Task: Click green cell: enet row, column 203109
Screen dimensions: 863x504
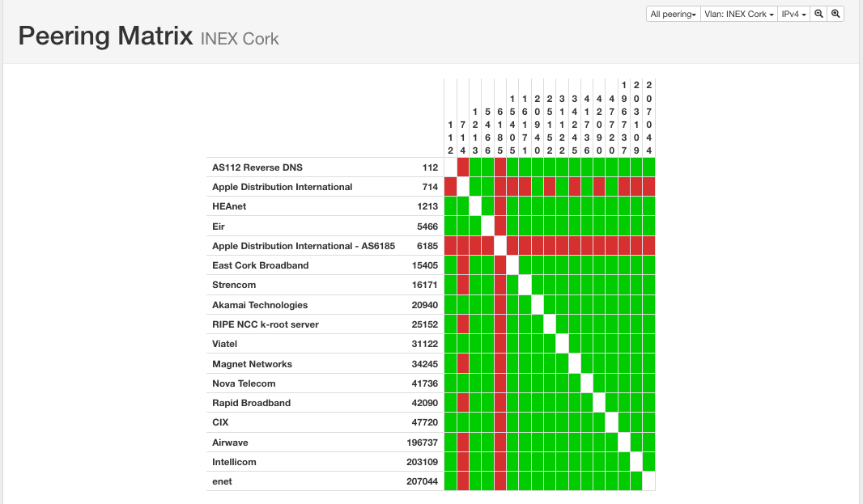Action: [x=636, y=481]
